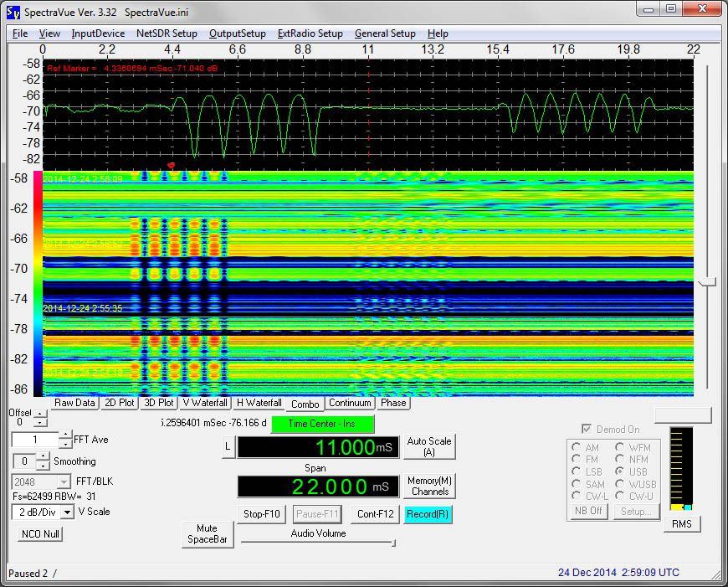Click the blank button above the meter

(683, 415)
